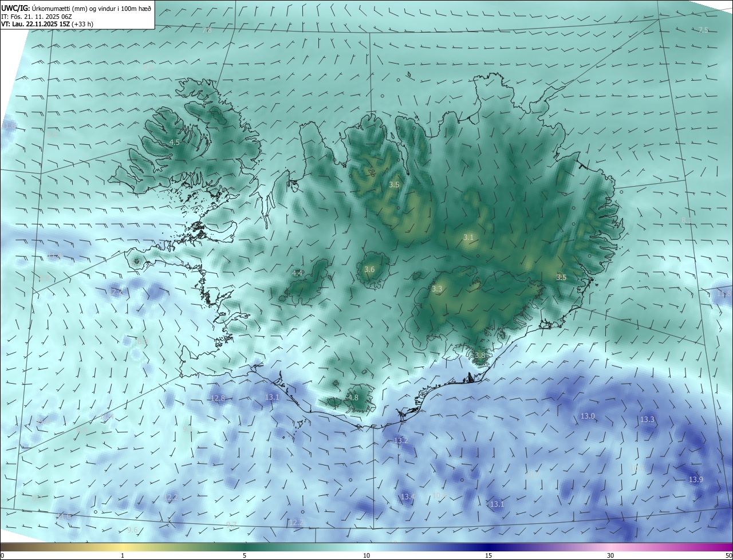The height and width of the screenshot is (560, 733).
Task: Click the yellow colorbar segment at 1 mm
Action: [x=123, y=546]
